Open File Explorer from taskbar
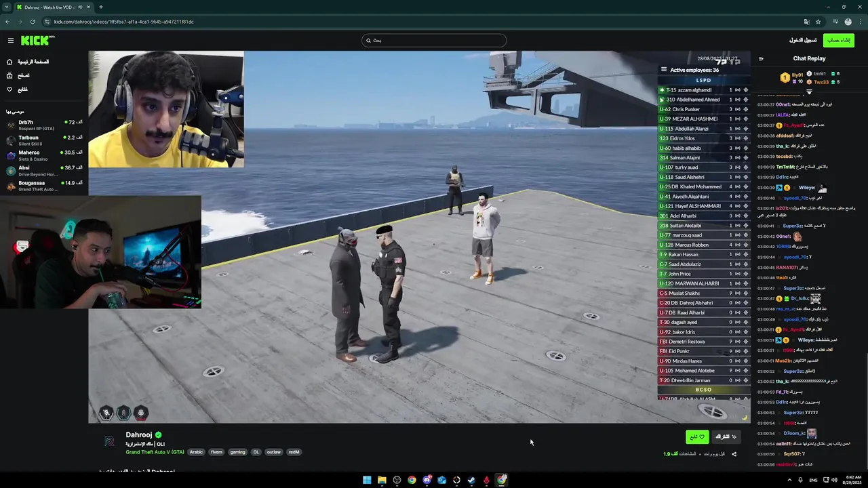The image size is (868, 488). pyautogui.click(x=382, y=480)
